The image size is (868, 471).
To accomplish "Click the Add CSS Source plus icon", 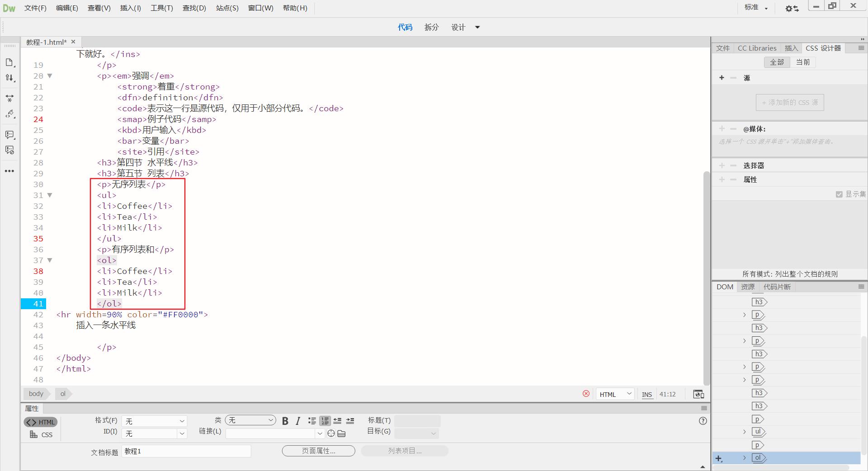I will (x=722, y=78).
